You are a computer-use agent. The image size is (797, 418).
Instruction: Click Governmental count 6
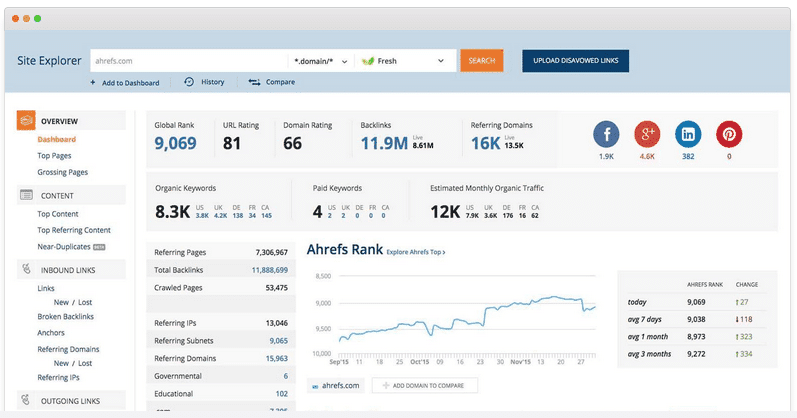[x=286, y=376]
